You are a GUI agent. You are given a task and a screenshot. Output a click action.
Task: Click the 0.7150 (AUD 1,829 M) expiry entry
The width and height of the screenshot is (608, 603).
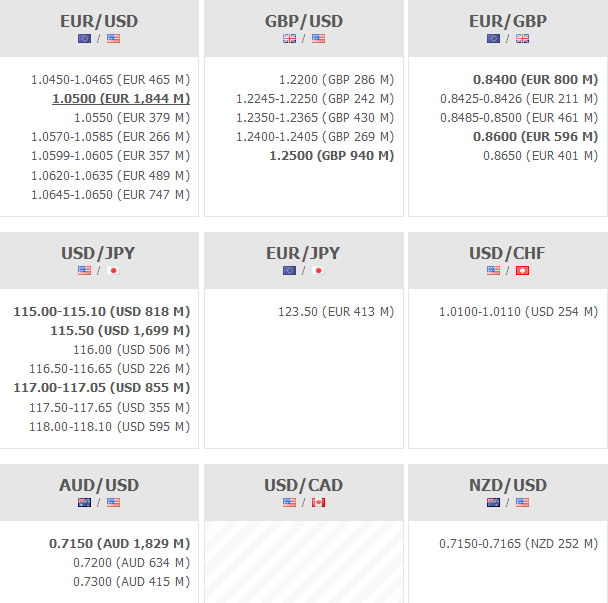click(119, 544)
